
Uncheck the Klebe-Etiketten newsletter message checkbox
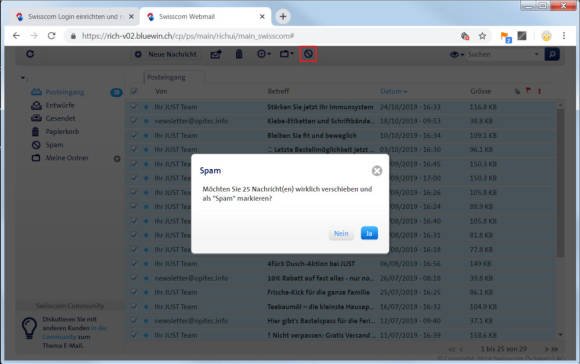tap(134, 121)
